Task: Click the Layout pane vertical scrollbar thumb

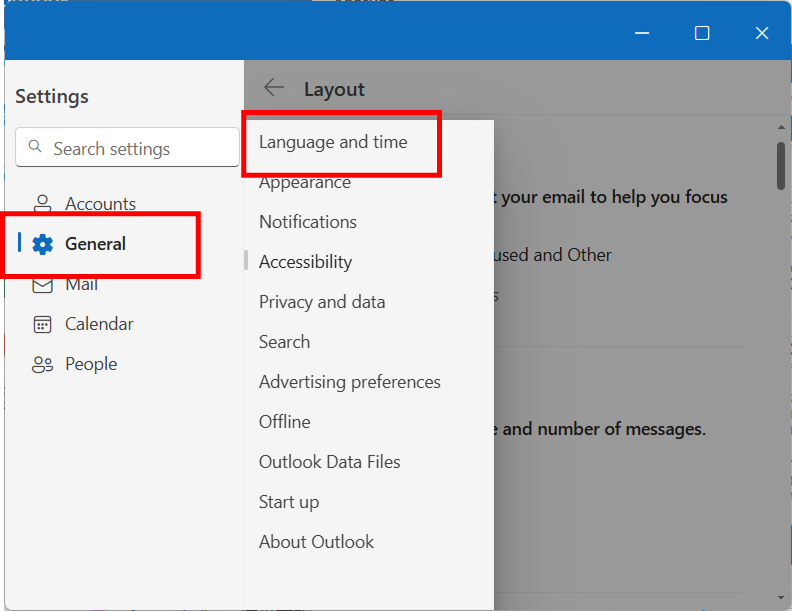Action: click(x=781, y=166)
